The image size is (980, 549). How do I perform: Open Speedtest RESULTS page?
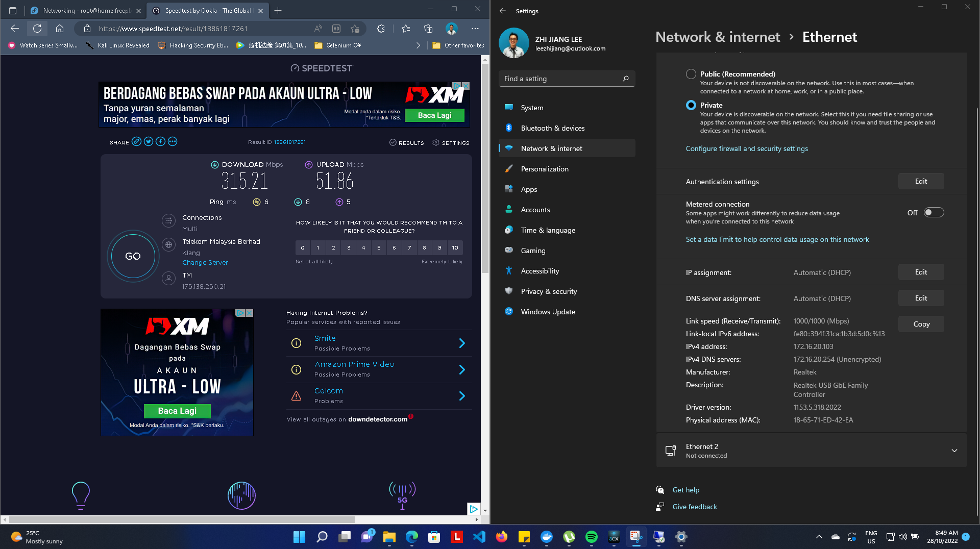click(x=407, y=143)
